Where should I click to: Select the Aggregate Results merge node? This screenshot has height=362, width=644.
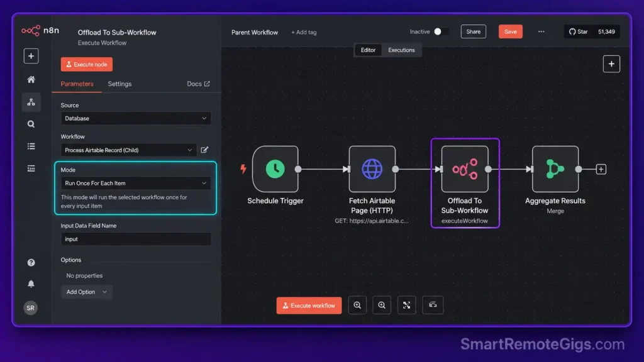click(x=555, y=169)
